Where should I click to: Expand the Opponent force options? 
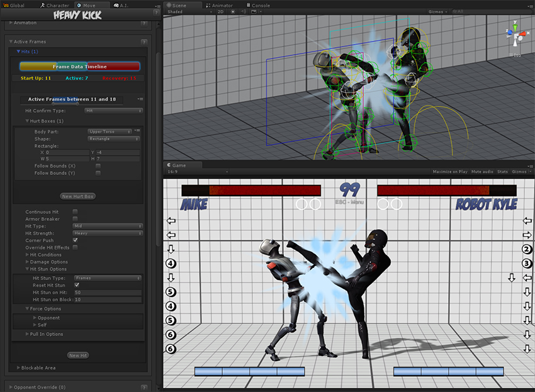point(35,318)
